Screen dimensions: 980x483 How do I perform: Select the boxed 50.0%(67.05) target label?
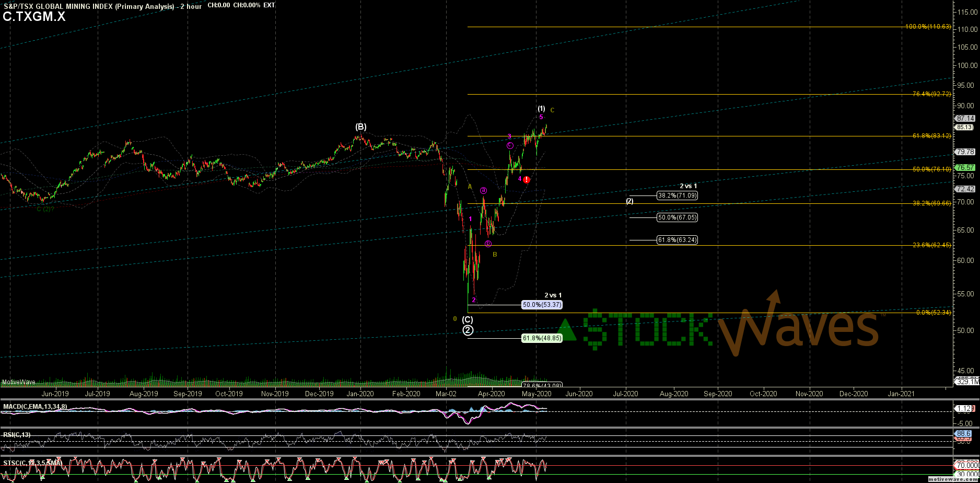pos(677,217)
